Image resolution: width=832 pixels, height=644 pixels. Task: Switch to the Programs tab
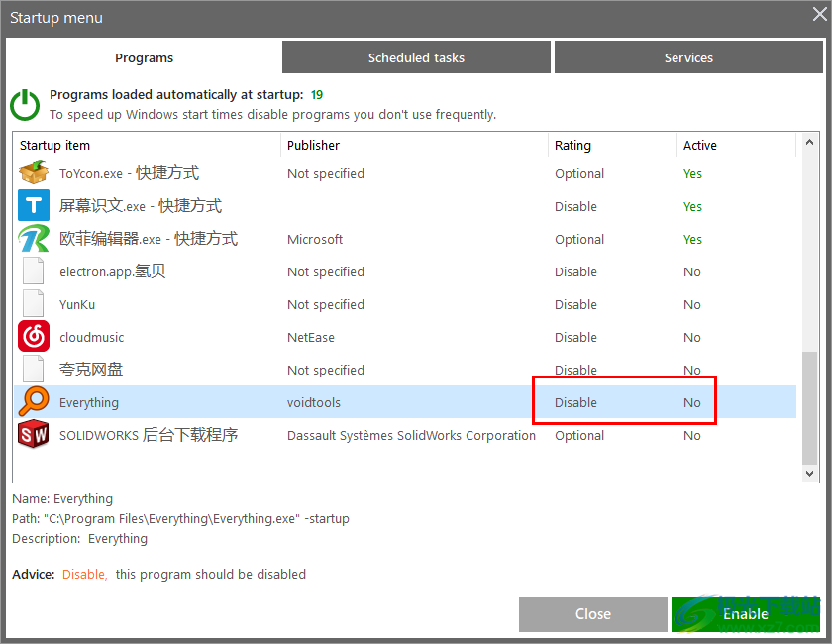(144, 57)
